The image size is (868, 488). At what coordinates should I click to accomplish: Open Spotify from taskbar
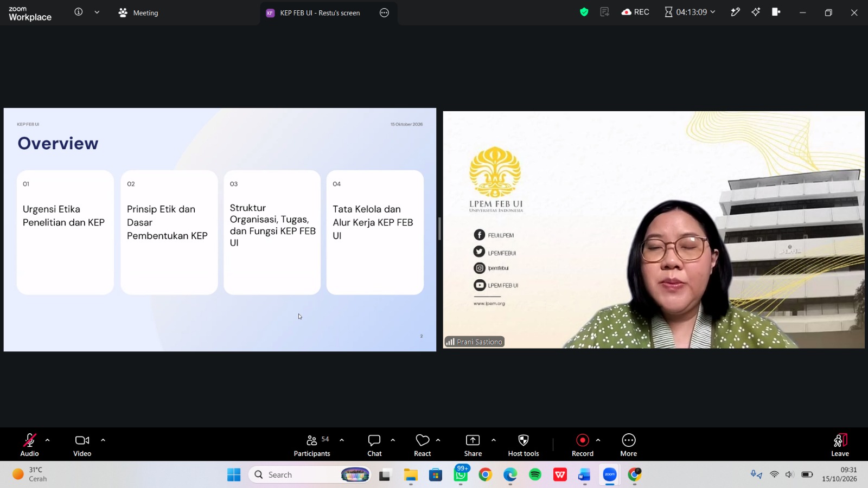(535, 475)
